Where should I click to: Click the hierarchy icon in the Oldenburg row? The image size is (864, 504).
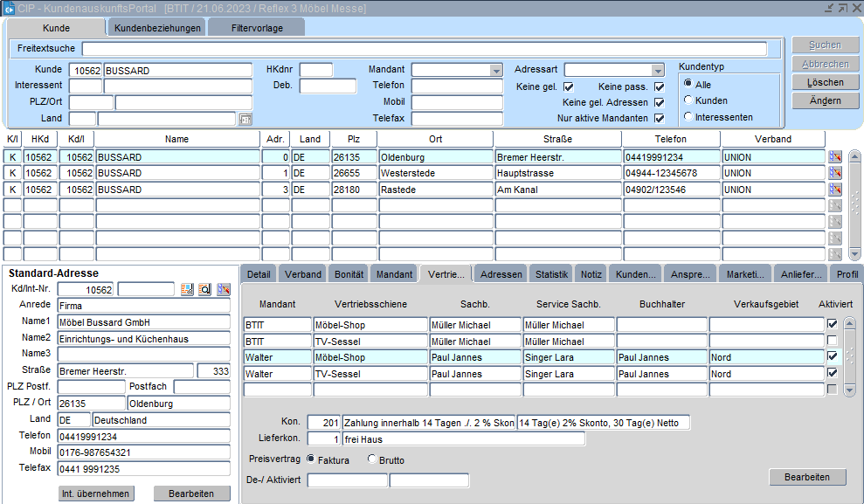[x=834, y=157]
